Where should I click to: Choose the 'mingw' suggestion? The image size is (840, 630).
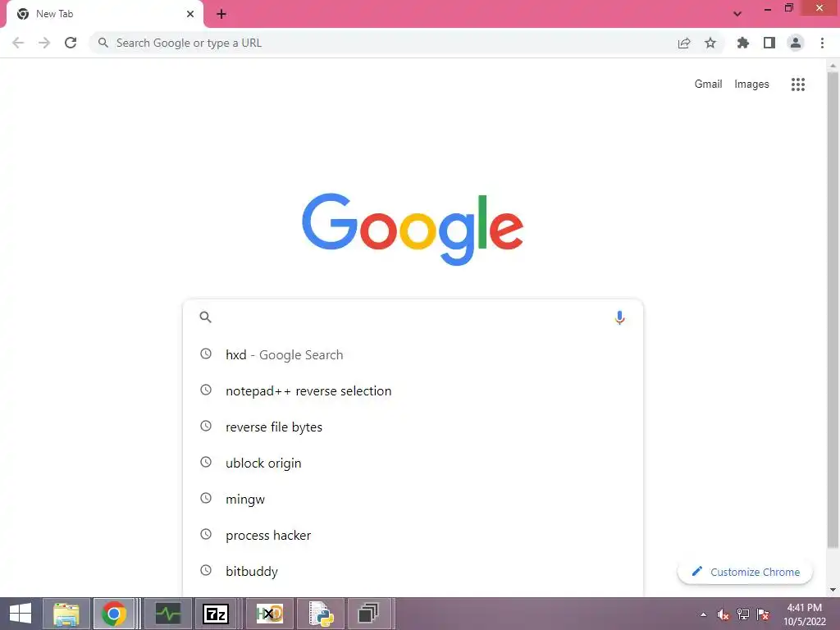(x=413, y=499)
